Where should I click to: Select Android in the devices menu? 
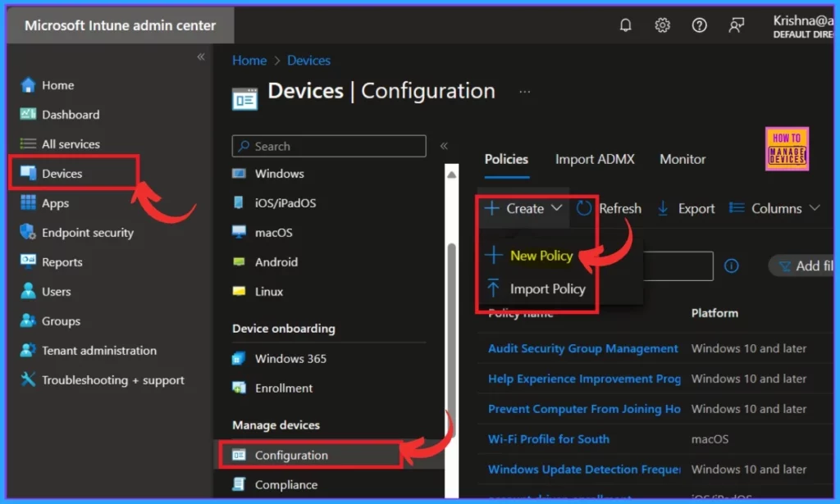276,261
